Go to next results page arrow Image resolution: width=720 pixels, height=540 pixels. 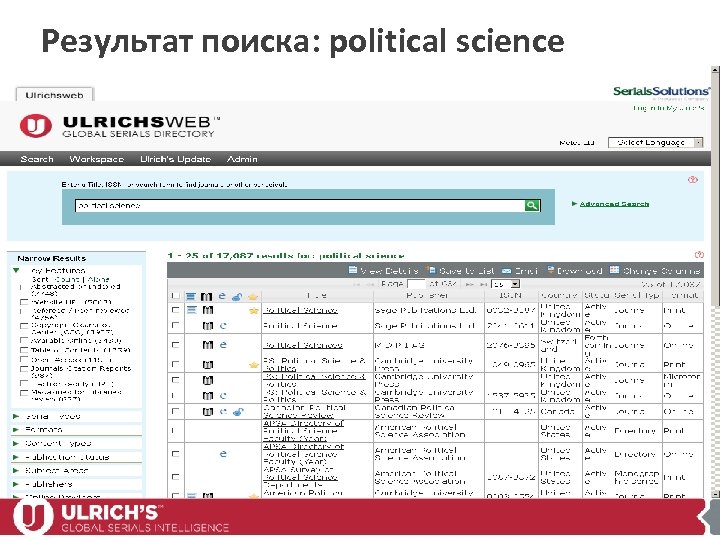[x=469, y=284]
